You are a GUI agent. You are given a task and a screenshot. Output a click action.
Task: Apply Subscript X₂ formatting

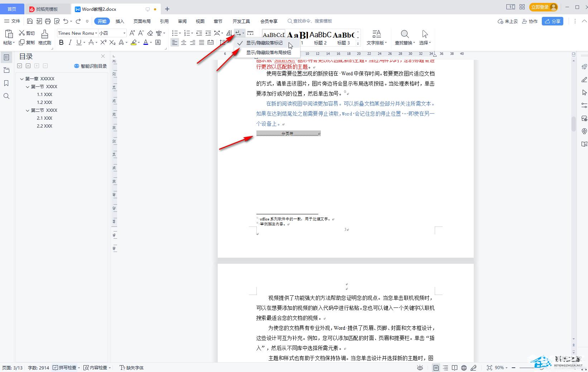(x=112, y=42)
